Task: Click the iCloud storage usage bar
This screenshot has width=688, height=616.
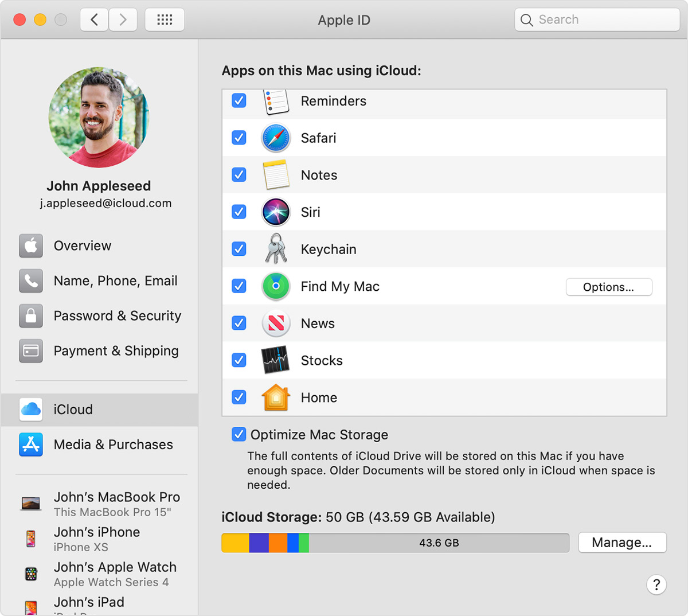Action: coord(395,543)
